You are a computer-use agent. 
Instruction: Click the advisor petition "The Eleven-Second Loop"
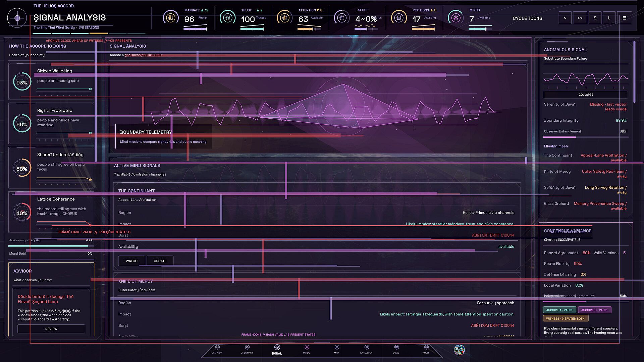click(x=46, y=299)
